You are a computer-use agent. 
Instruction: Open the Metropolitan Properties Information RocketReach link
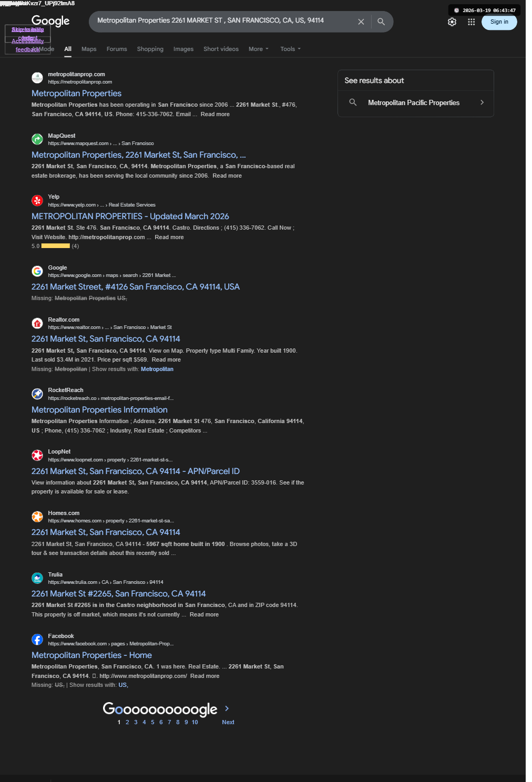(x=99, y=410)
